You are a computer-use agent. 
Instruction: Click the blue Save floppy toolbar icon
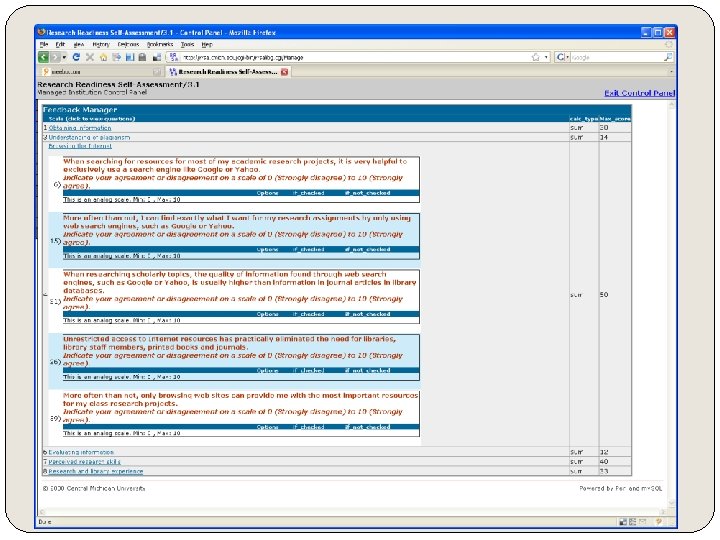[129, 57]
